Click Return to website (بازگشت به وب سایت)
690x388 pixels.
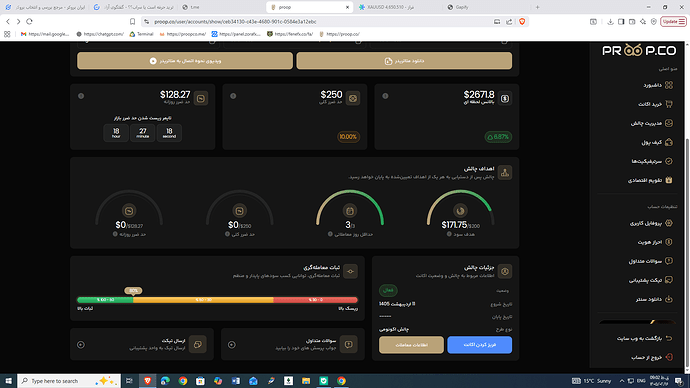click(645, 338)
